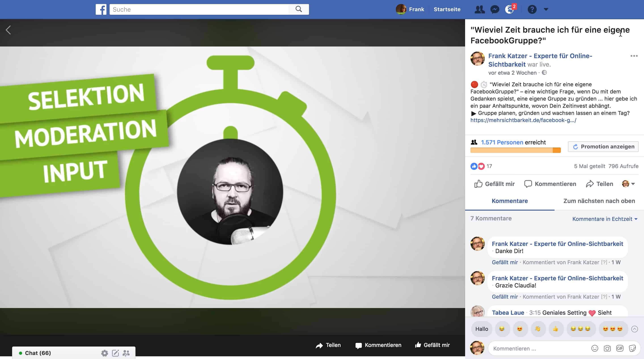Viewport: 644px width, 359px height.
Task: Click the heart reaction icon next to 17
Action: (x=481, y=166)
